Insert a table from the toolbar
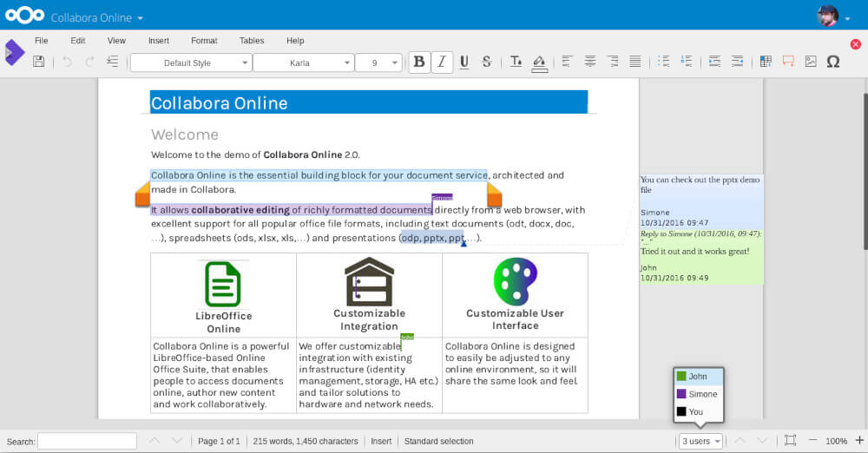868x453 pixels. point(766,62)
